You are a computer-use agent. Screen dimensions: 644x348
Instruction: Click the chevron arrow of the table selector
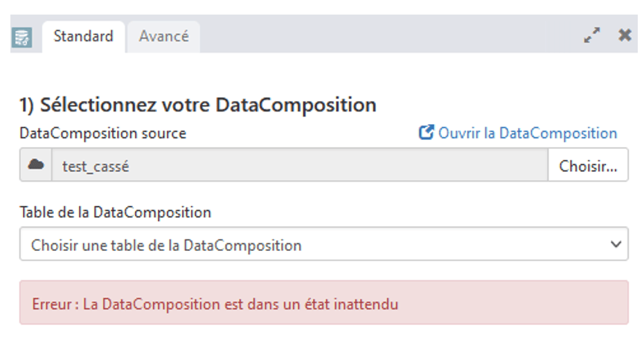[x=616, y=244]
